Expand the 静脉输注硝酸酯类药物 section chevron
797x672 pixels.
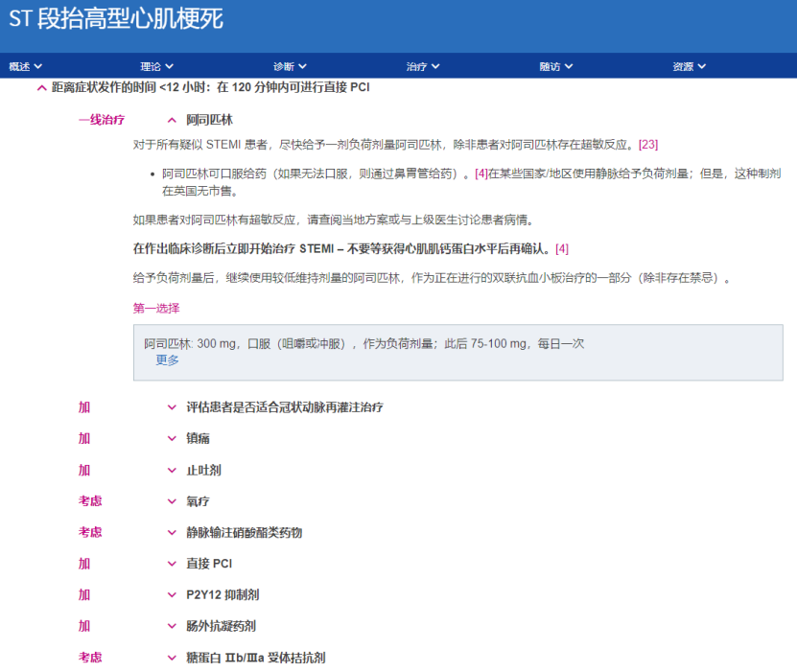click(172, 533)
